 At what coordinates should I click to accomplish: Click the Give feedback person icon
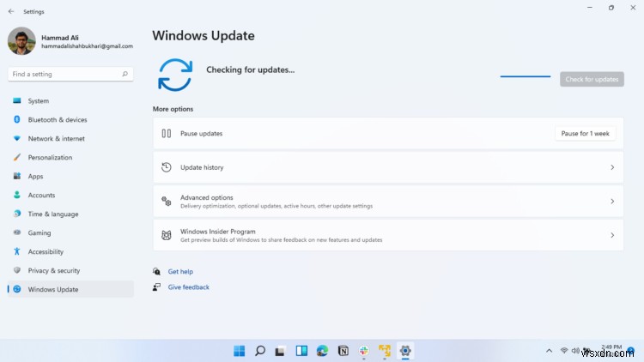pyautogui.click(x=156, y=287)
